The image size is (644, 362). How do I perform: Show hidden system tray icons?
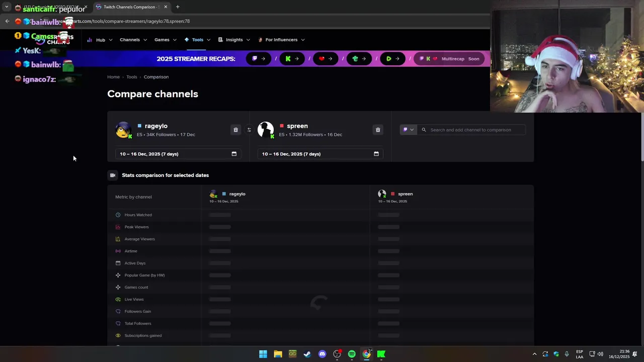(534, 354)
